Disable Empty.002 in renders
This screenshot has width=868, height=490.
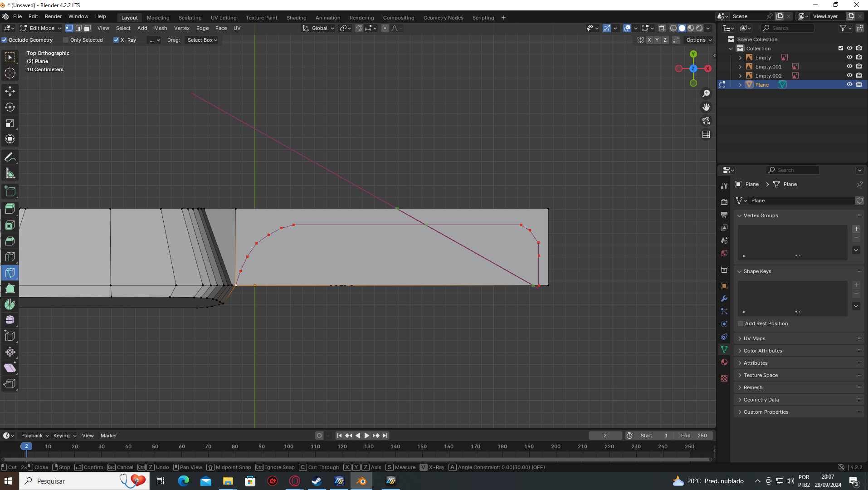click(859, 76)
